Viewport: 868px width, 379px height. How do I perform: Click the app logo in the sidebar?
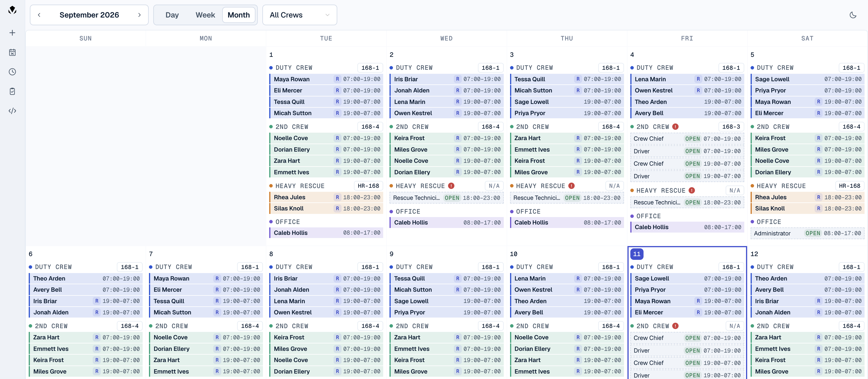tap(12, 10)
